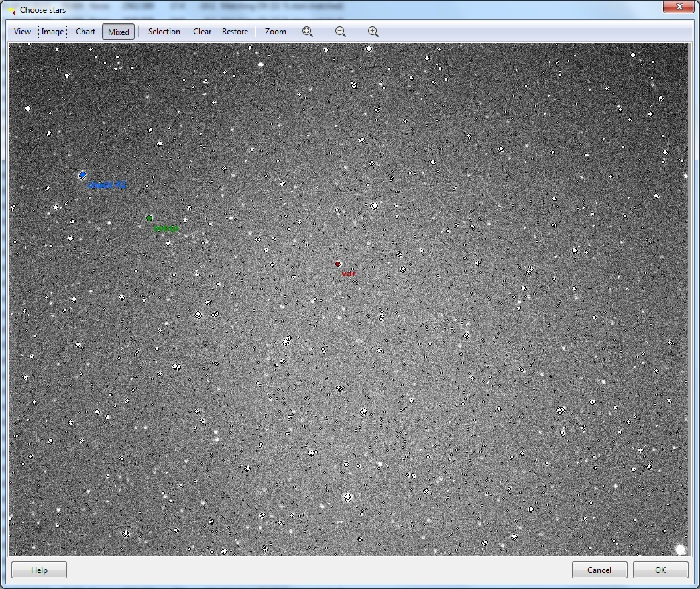This screenshot has height=589, width=700.
Task: Click Restore in the selection toolbar
Action: tap(235, 31)
